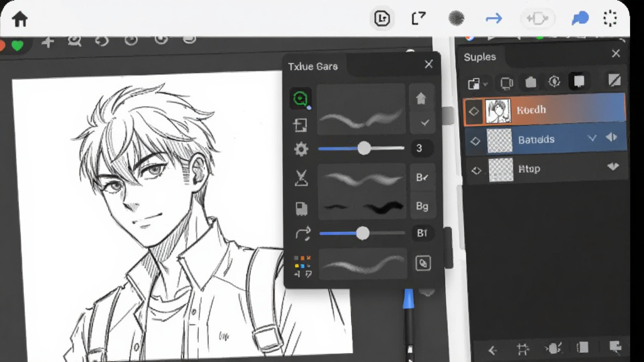Click the Bateids layer double-arrow control
644x362 pixels.
611,138
